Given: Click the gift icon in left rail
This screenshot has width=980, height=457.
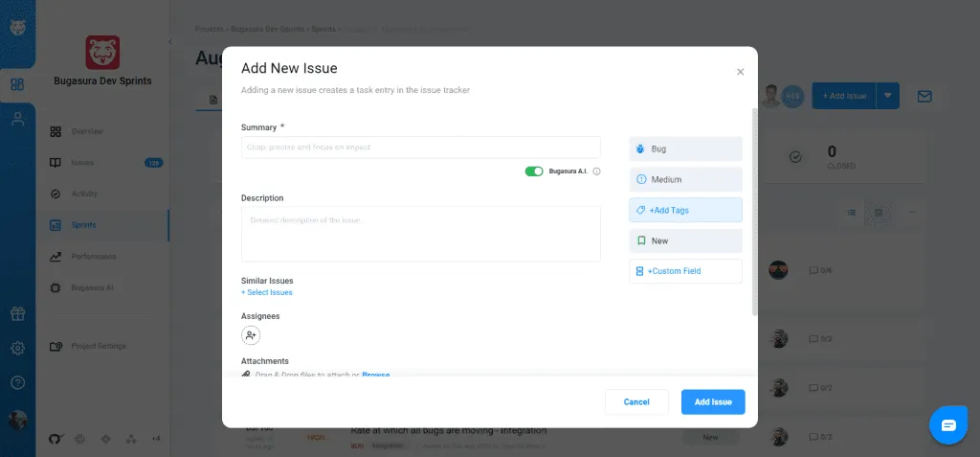Looking at the screenshot, I should coord(17,313).
